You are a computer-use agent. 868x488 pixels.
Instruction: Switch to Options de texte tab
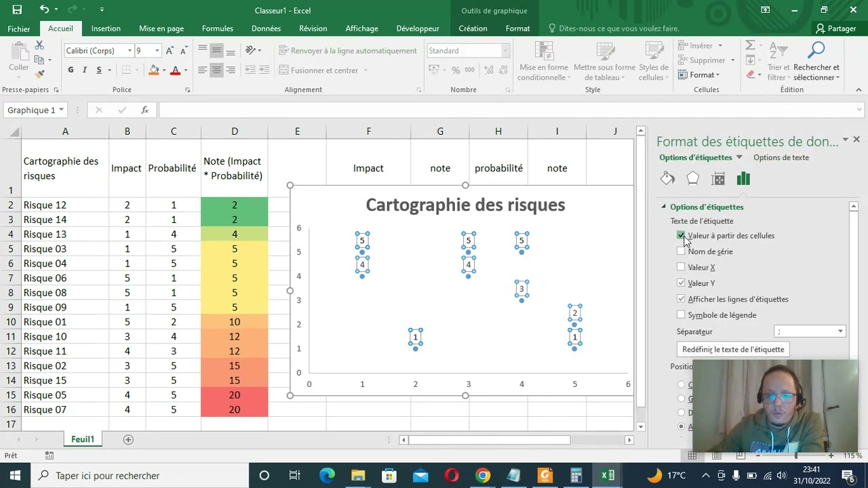[781, 157]
